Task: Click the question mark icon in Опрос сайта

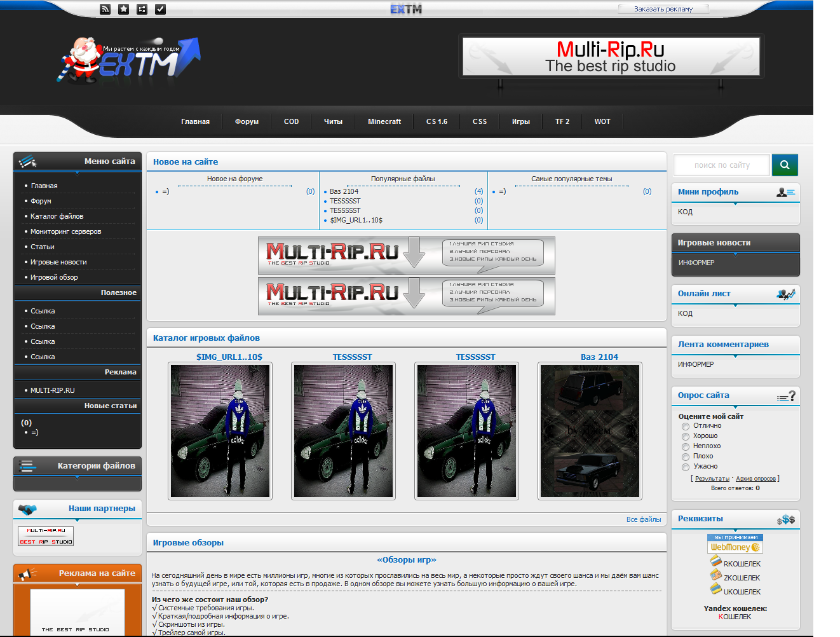Action: (x=787, y=396)
